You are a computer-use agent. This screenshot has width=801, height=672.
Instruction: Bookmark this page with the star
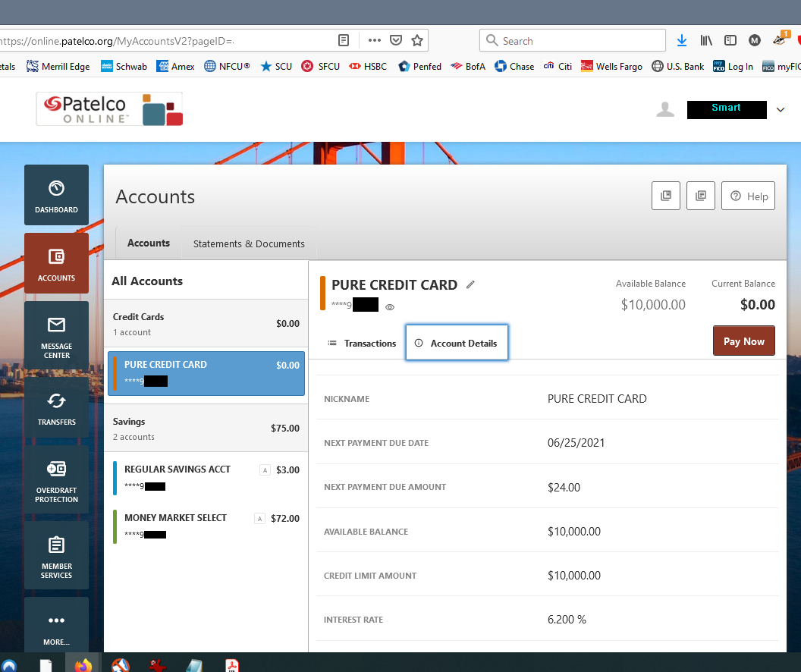(x=416, y=40)
